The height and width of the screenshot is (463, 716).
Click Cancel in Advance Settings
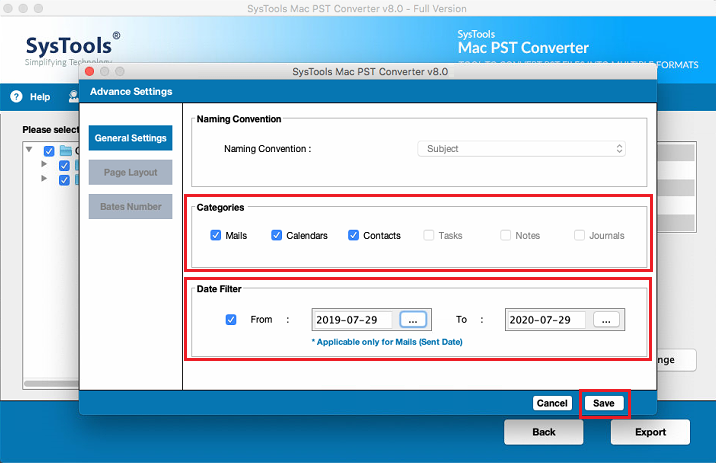(552, 403)
